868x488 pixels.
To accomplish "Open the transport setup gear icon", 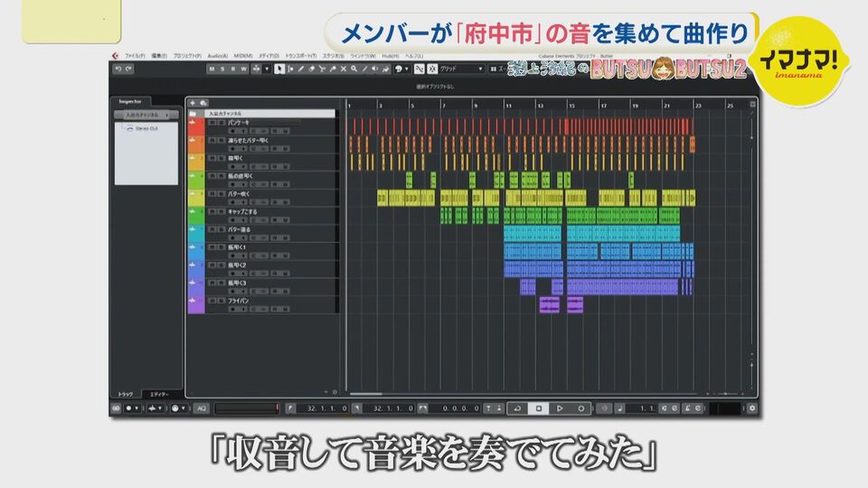I will coord(751,408).
